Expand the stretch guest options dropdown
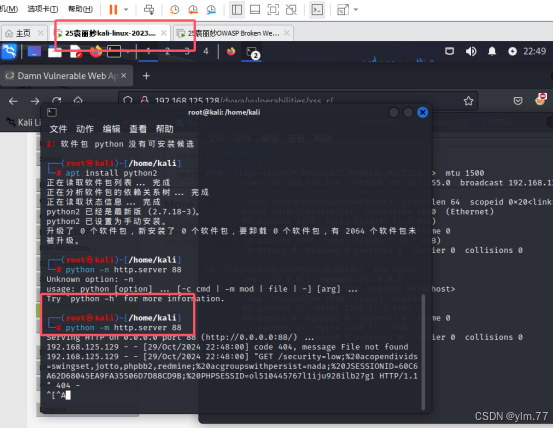The width and height of the screenshot is (553, 428). (356, 10)
